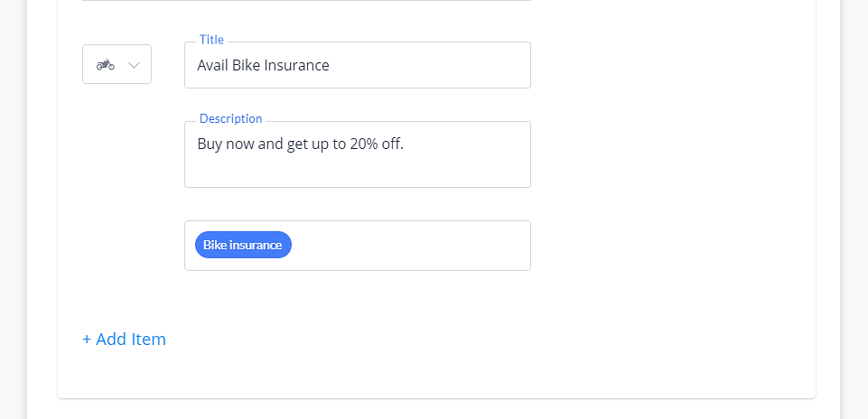This screenshot has width=868, height=419.
Task: Click the plus sign before Add Item
Action: (x=87, y=340)
